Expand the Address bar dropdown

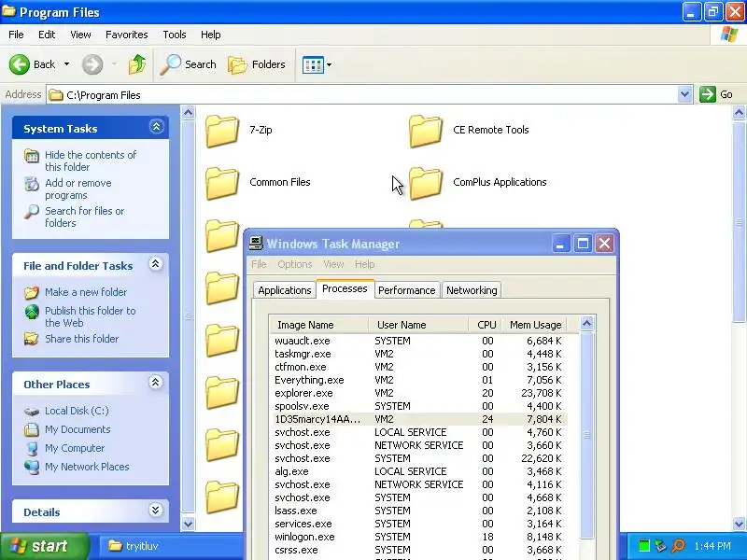(x=684, y=94)
